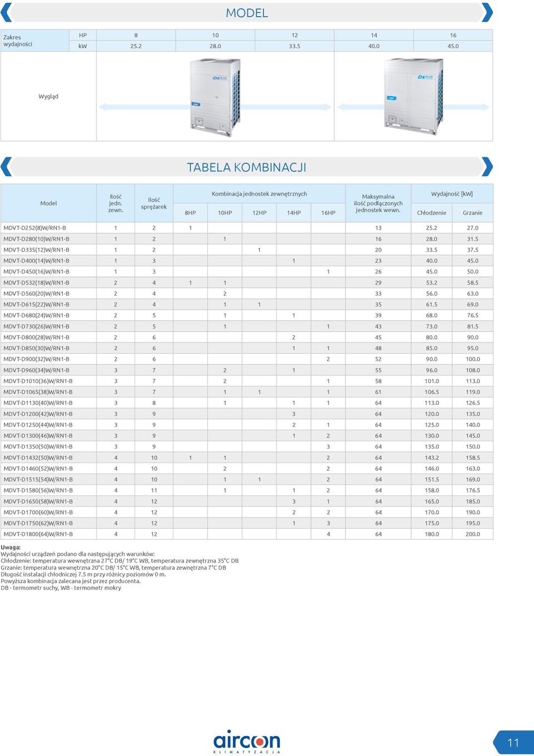Select model MDVT-D900(32)W/RN1-B
This screenshot has width=534, height=756.
pyautogui.click(x=36, y=359)
